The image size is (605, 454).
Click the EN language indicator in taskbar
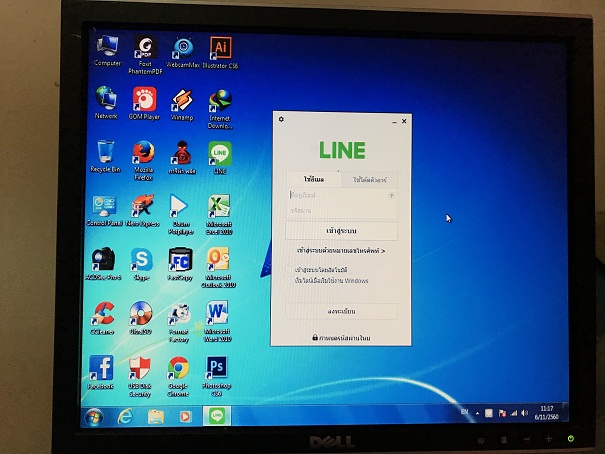[x=465, y=412]
